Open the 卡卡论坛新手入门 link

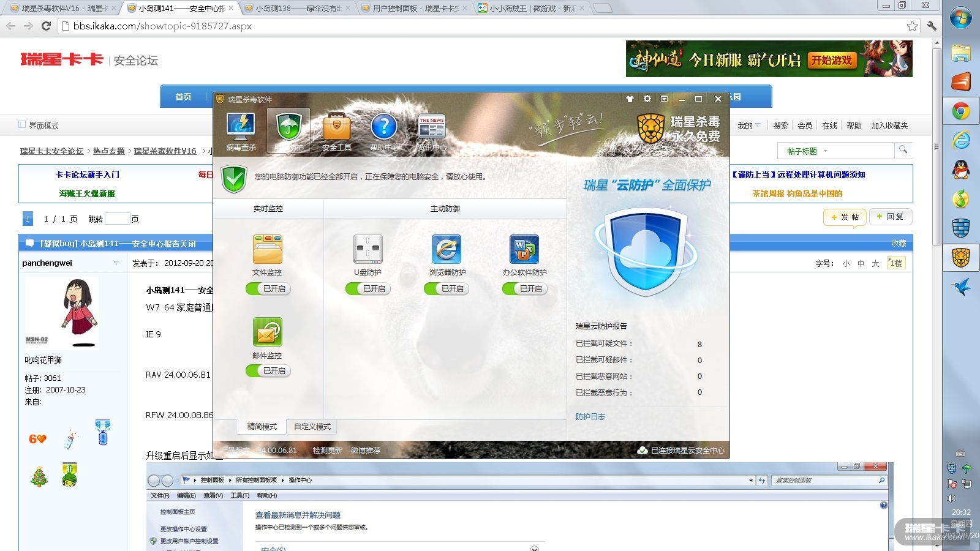(x=88, y=174)
